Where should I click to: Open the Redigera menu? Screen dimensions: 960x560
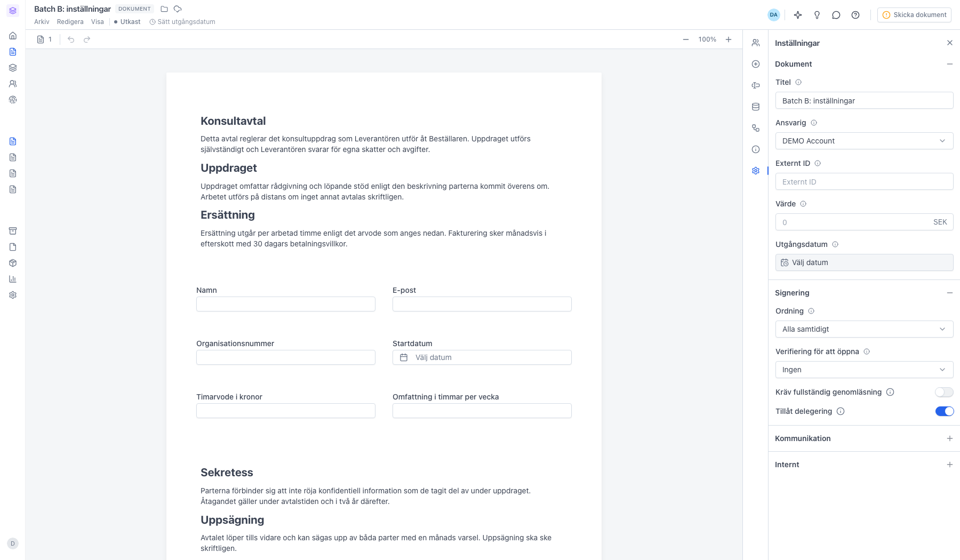pos(70,22)
